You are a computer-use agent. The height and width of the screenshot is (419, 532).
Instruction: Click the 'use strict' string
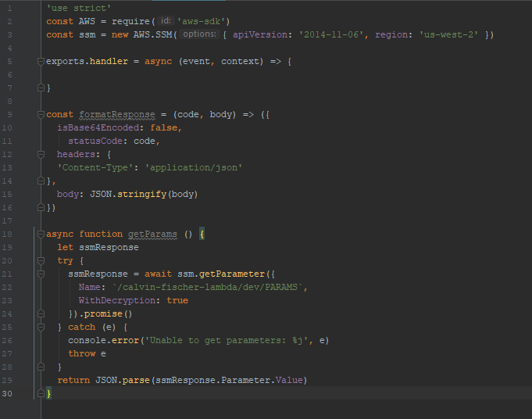coord(79,8)
